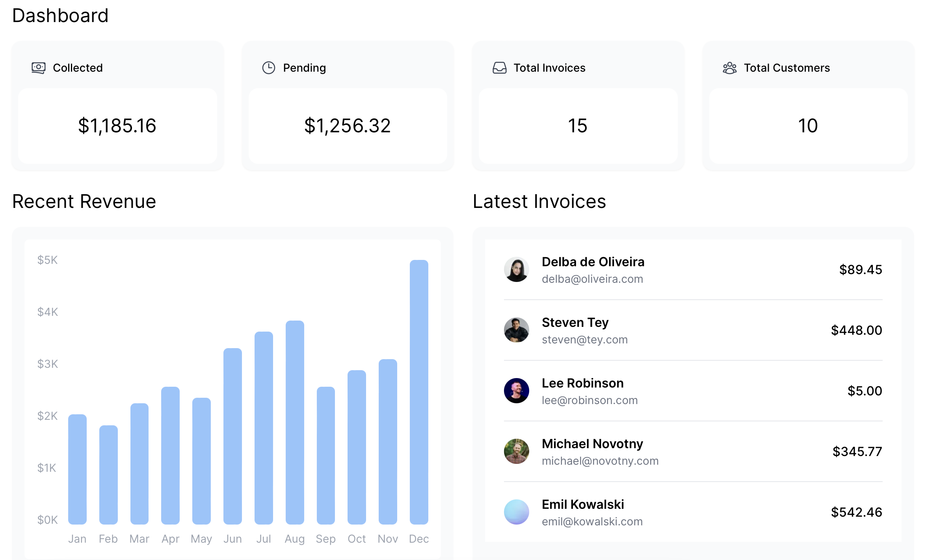Viewport: 926px width, 560px height.
Task: Click the August revenue bar
Action: point(294,422)
